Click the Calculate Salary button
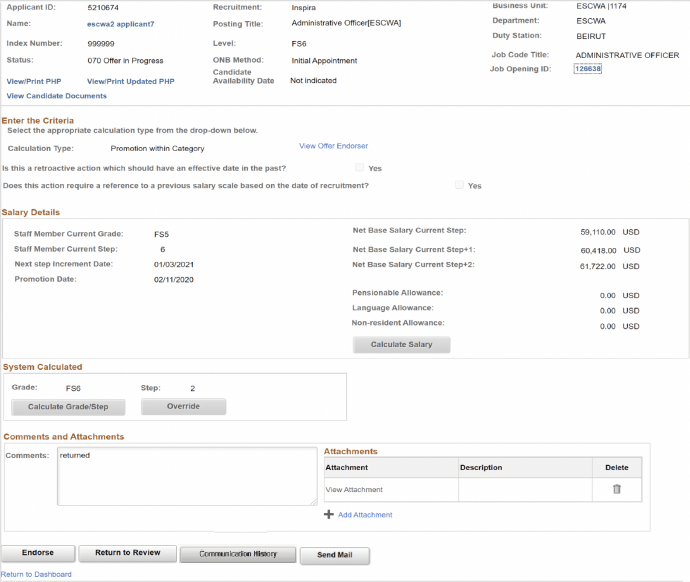Image resolution: width=690 pixels, height=582 pixels. pyautogui.click(x=401, y=344)
